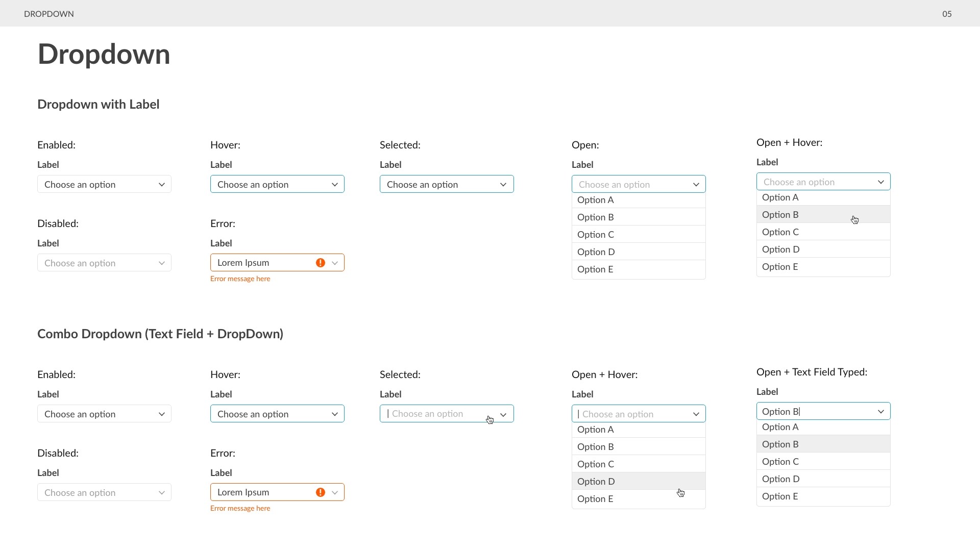Screen dimensions: 980x551
Task: Click the chevron of the Combo Open + Hover dropdown
Action: (696, 414)
